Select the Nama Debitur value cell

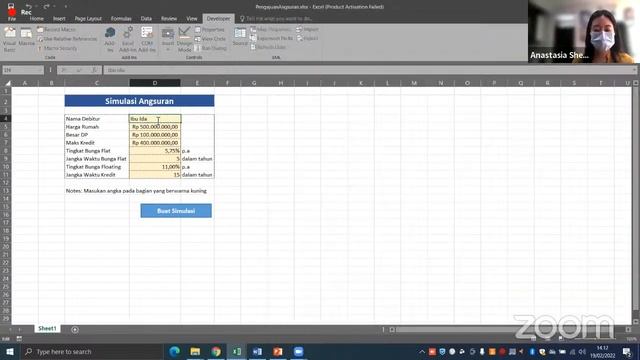coord(155,119)
